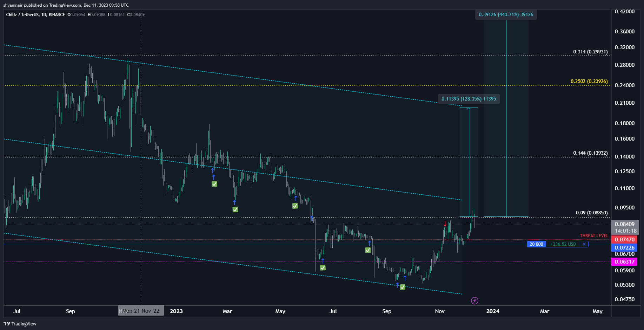Click the 0.42000 price axis label
The width and height of the screenshot is (644, 330).
[625, 12]
